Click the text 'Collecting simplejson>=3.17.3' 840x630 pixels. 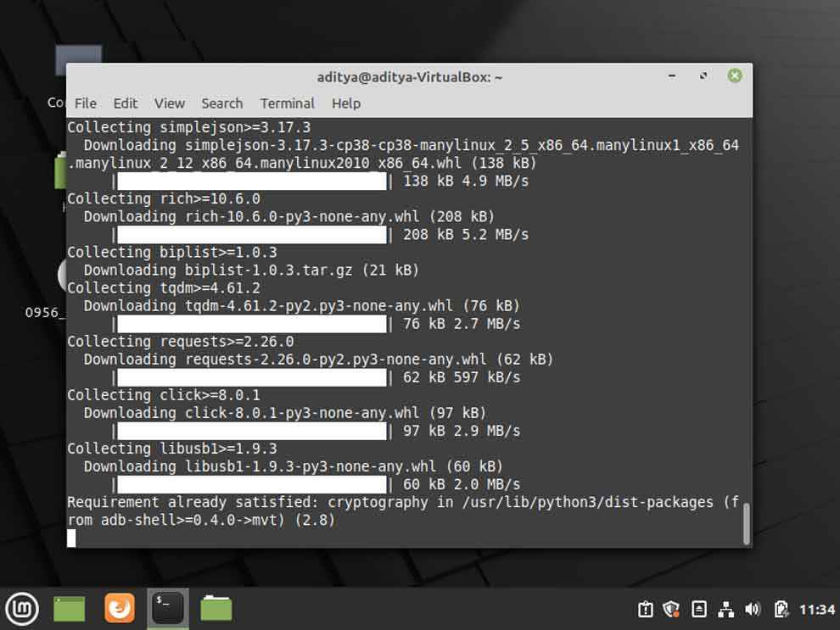(x=188, y=127)
